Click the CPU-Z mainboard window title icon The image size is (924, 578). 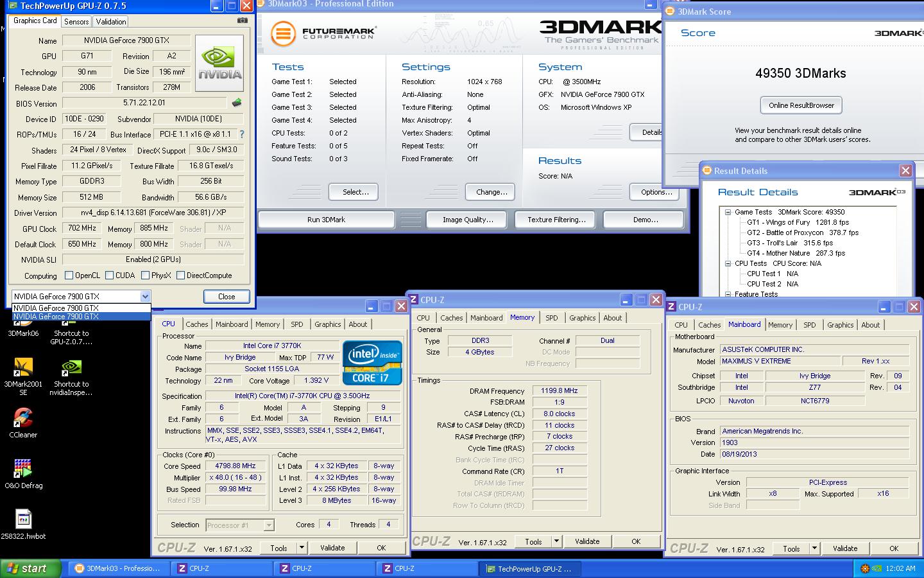(671, 307)
